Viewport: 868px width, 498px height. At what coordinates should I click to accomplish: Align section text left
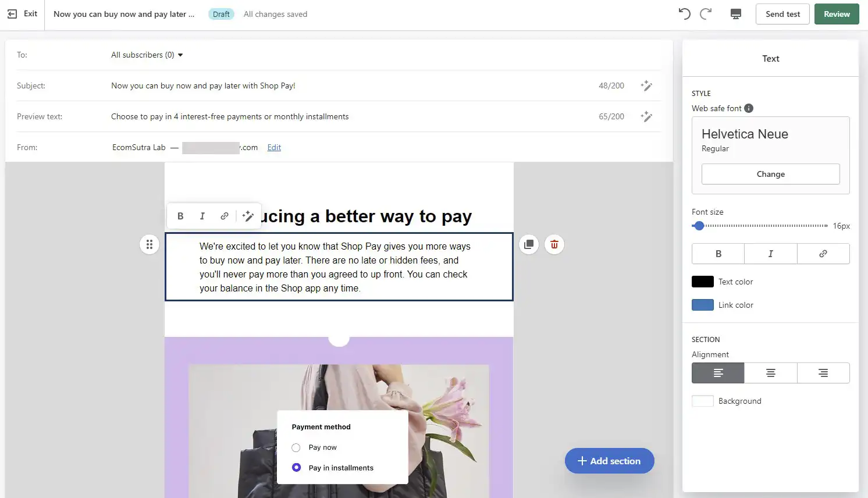click(x=718, y=373)
